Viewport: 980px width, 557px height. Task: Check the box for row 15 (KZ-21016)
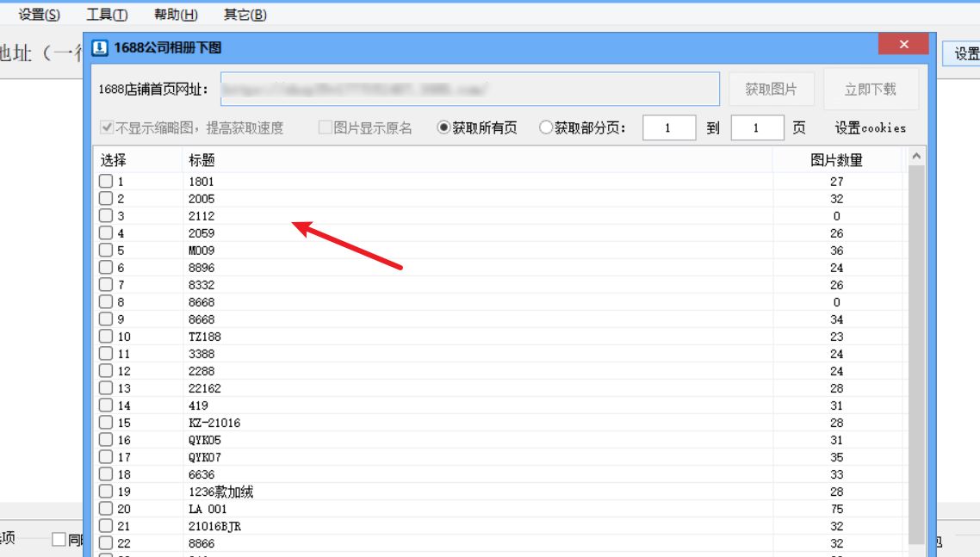[106, 423]
